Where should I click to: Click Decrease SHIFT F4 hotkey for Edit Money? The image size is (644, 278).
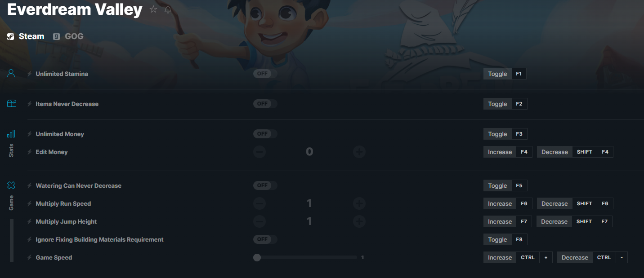click(575, 152)
